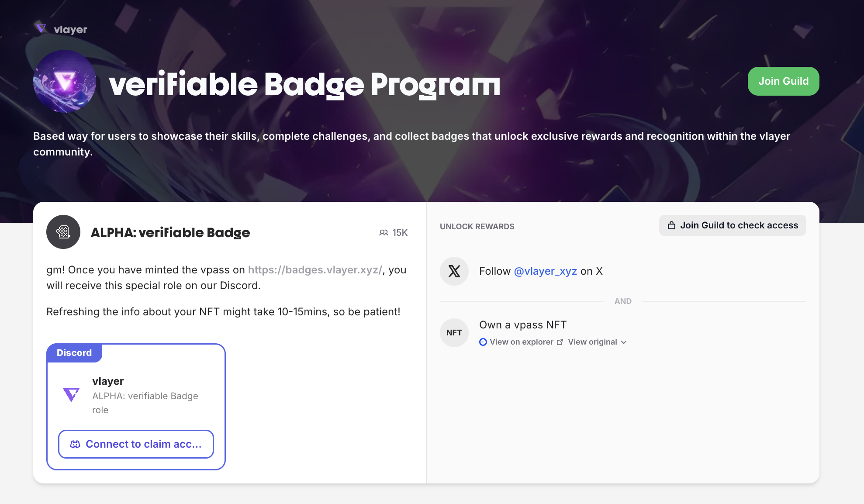This screenshot has height=504, width=864.
Task: Click the NFT requirement badge icon
Action: (454, 333)
